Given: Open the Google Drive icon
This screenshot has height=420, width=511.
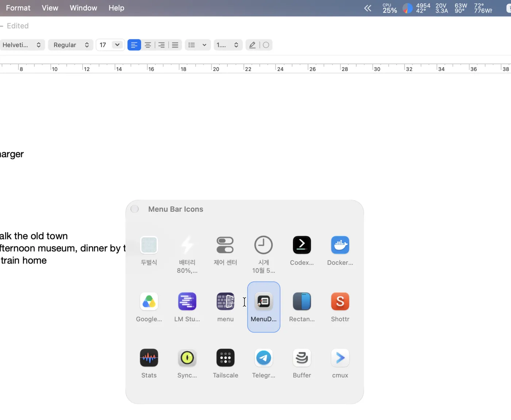Looking at the screenshot, I should pyautogui.click(x=149, y=301).
